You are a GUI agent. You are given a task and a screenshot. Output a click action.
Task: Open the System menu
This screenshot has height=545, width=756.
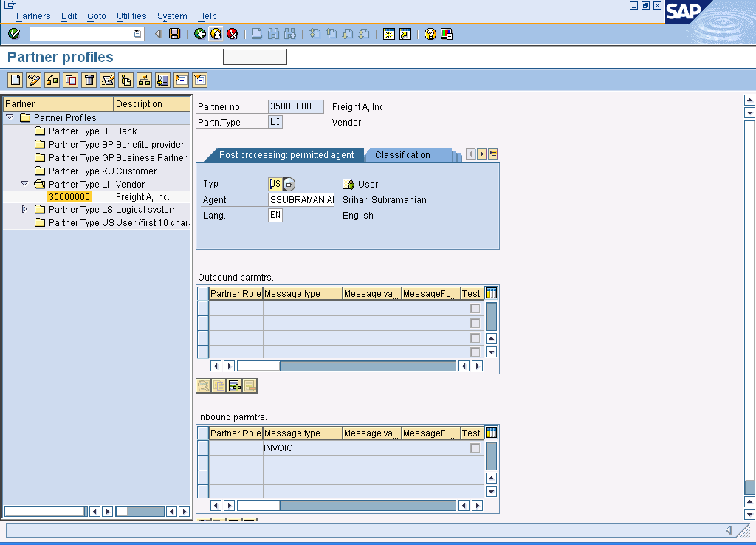[172, 16]
